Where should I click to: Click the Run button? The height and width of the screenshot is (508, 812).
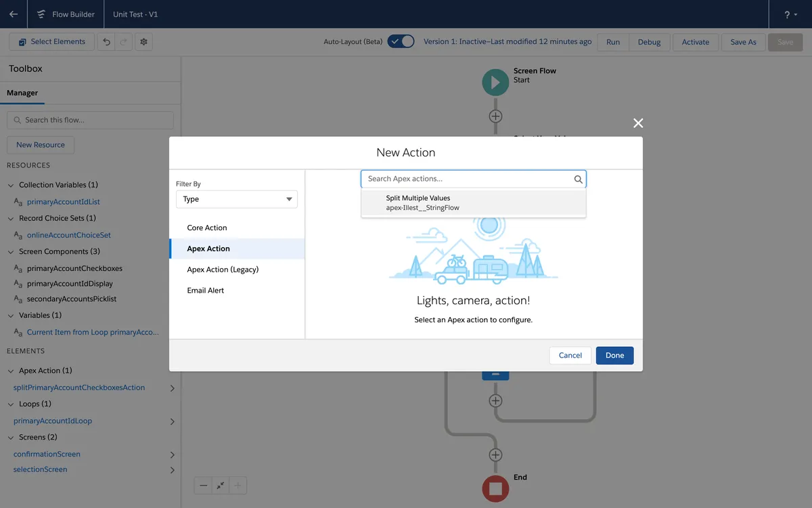[613, 42]
